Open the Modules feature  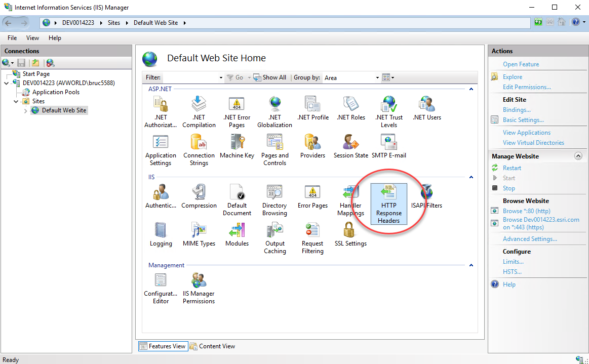point(237,234)
